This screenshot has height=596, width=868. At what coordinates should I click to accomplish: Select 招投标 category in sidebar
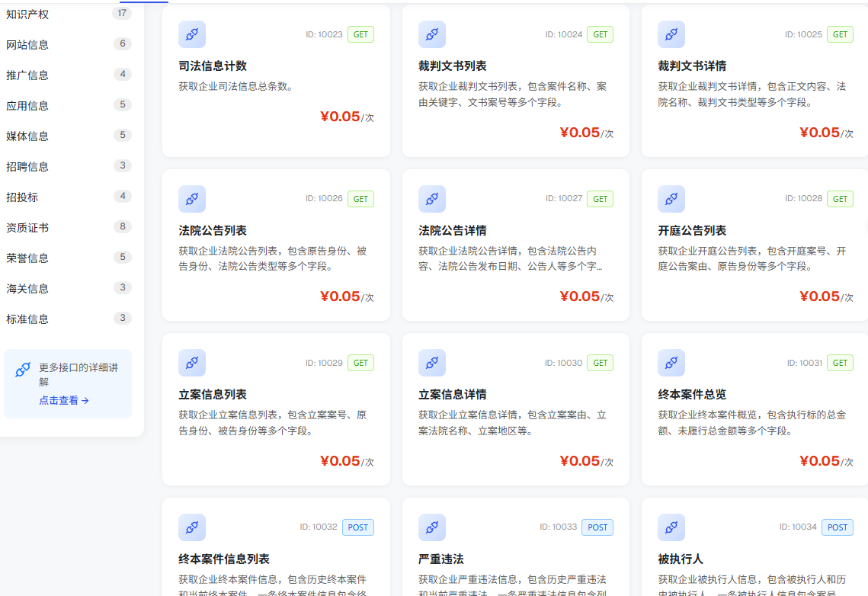(22, 197)
